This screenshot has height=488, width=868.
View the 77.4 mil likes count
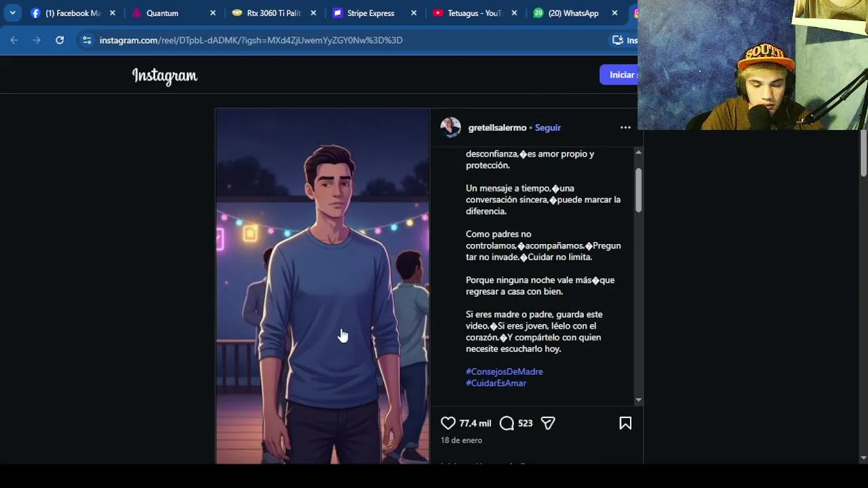475,423
